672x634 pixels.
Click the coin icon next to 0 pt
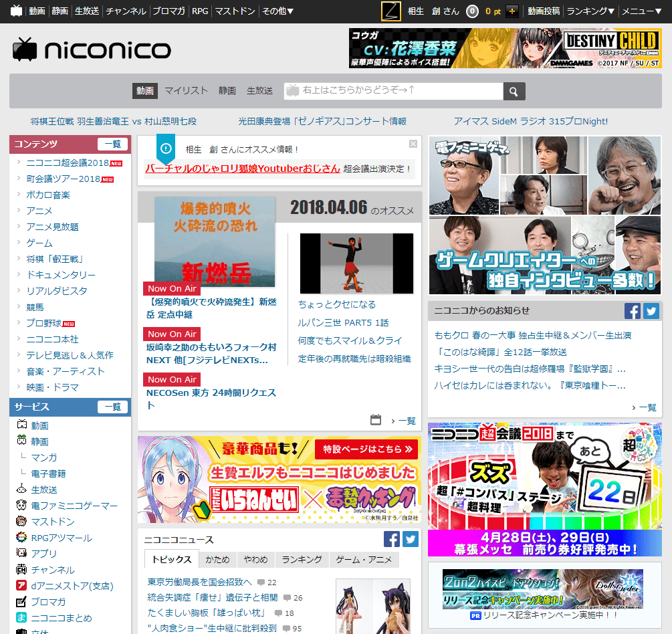(x=472, y=11)
